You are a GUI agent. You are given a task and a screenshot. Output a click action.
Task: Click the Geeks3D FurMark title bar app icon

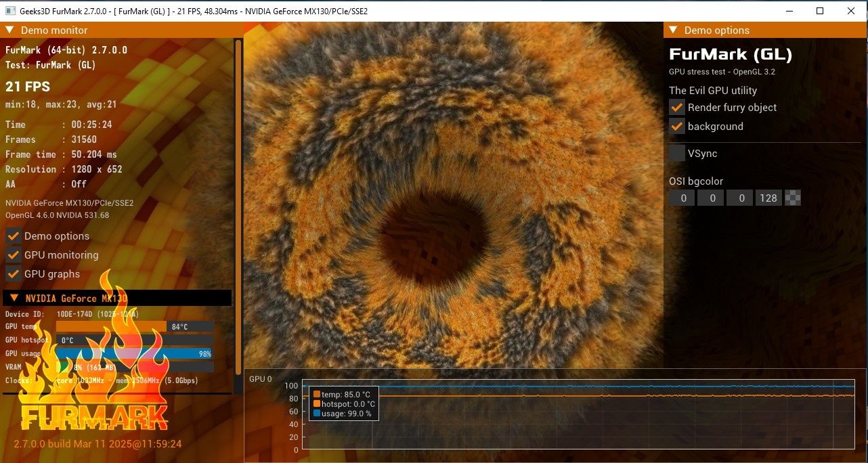(10, 11)
